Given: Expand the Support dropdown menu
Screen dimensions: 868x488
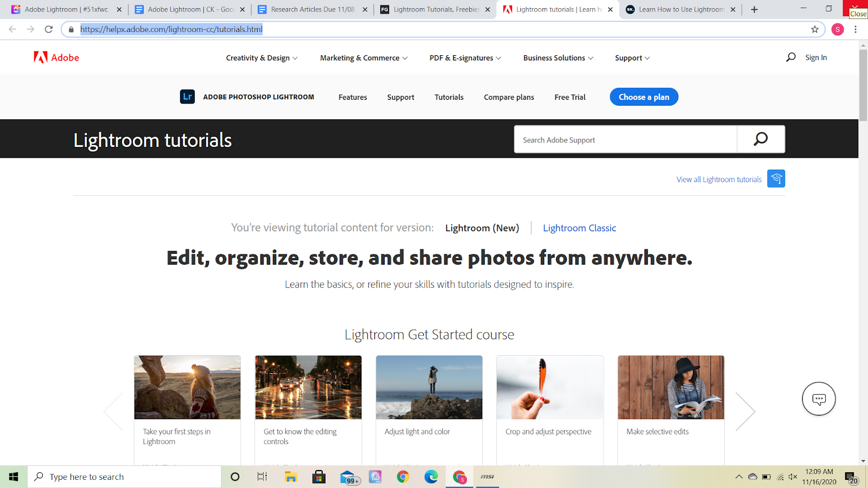Looking at the screenshot, I should pyautogui.click(x=632, y=58).
